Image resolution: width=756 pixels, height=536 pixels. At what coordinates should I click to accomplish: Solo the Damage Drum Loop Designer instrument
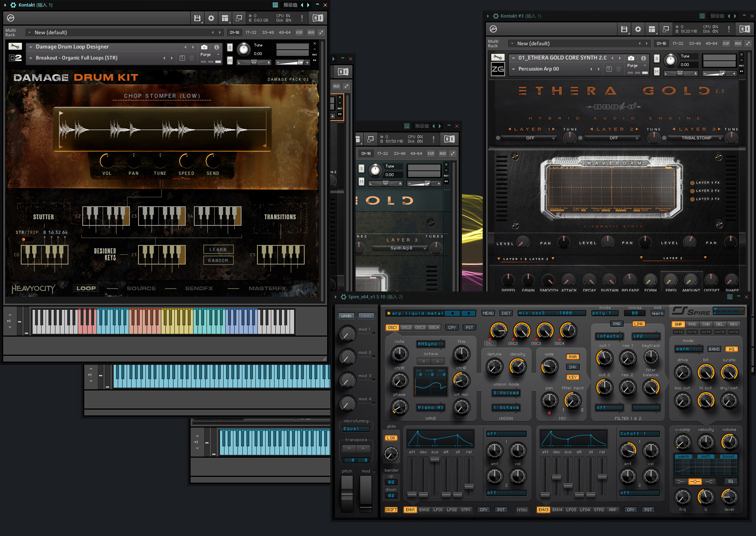click(230, 48)
